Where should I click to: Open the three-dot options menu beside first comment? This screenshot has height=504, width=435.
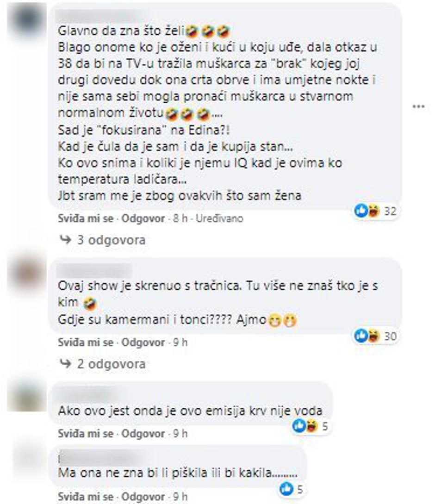pos(418,106)
